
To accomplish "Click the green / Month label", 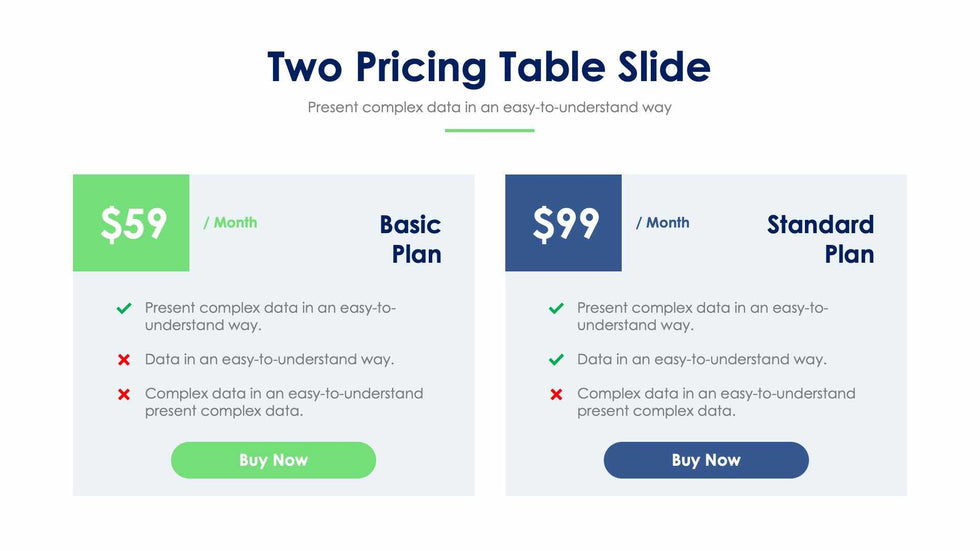I will [x=230, y=223].
